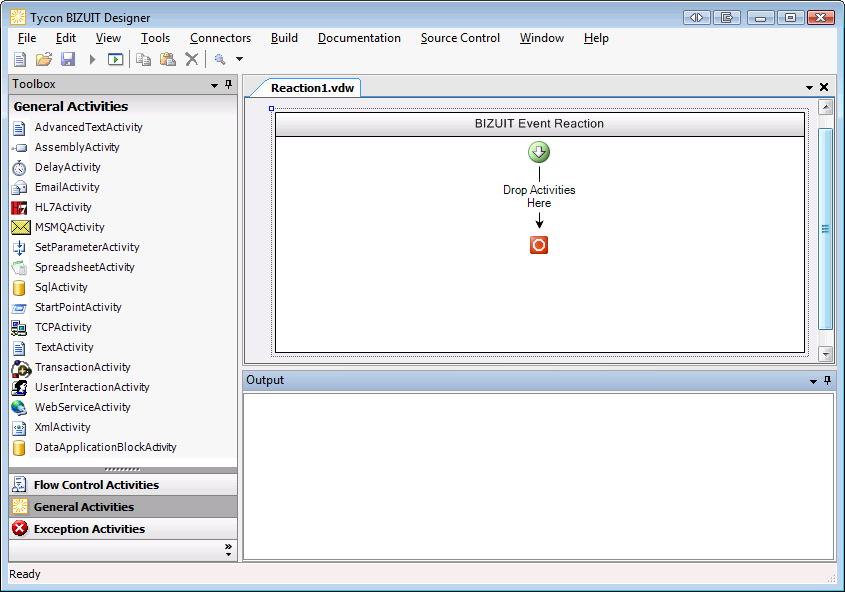Select the SpreadsheetActivity icon
Image resolution: width=845 pixels, height=592 pixels.
pos(19,267)
